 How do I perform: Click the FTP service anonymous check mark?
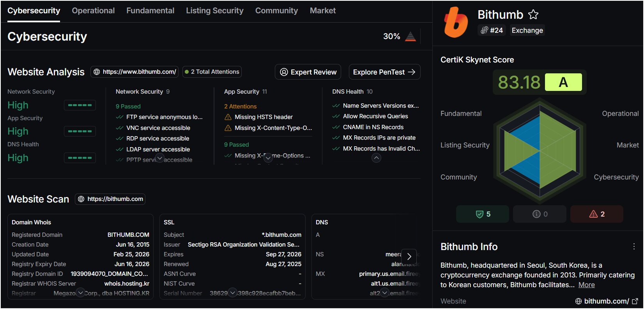click(120, 117)
